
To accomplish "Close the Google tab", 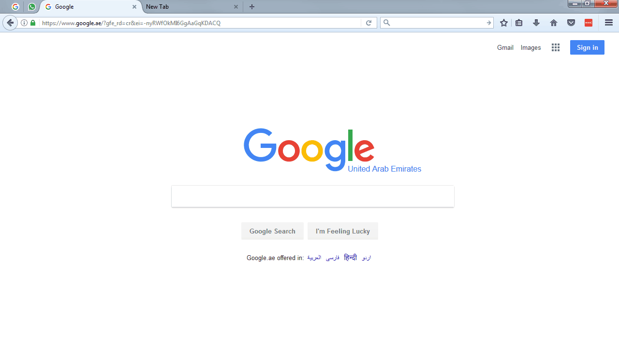I will 134,7.
